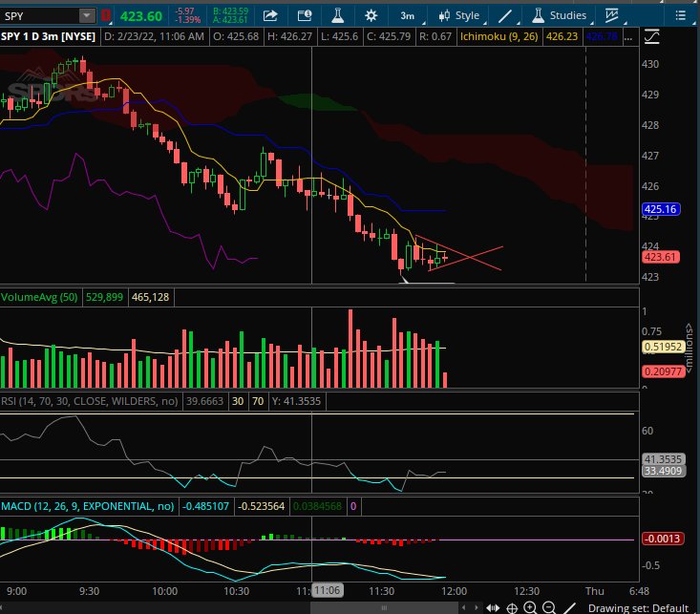Click the curve icon beside the header row

click(x=652, y=36)
